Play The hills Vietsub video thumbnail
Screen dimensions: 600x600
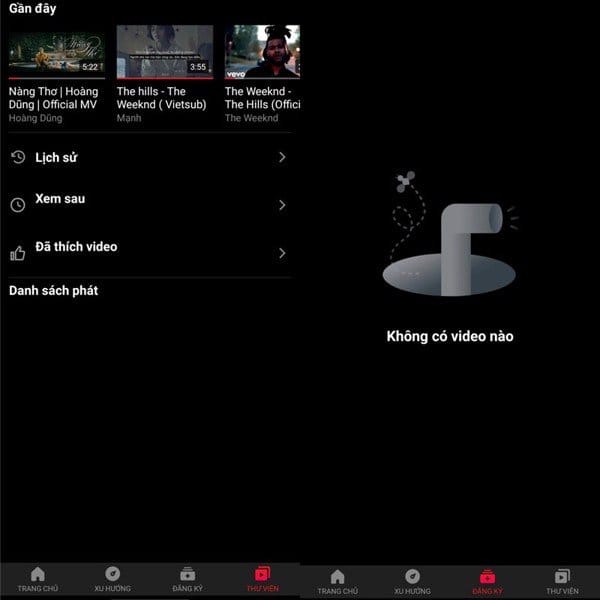click(164, 51)
